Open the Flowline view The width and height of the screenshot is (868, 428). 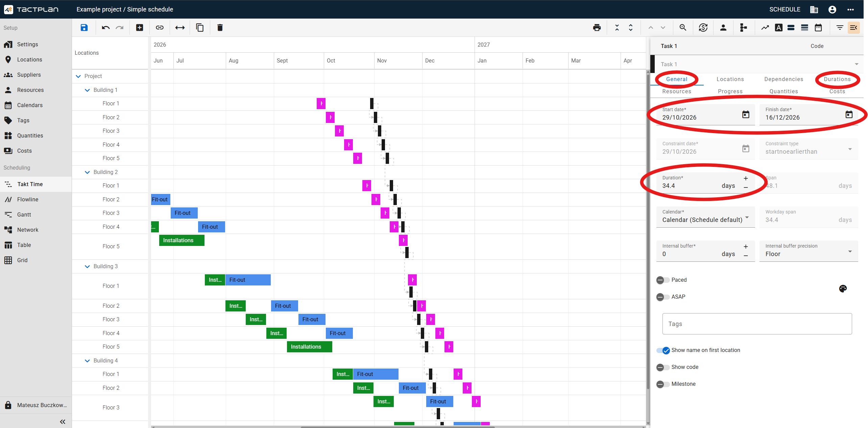tap(36, 200)
